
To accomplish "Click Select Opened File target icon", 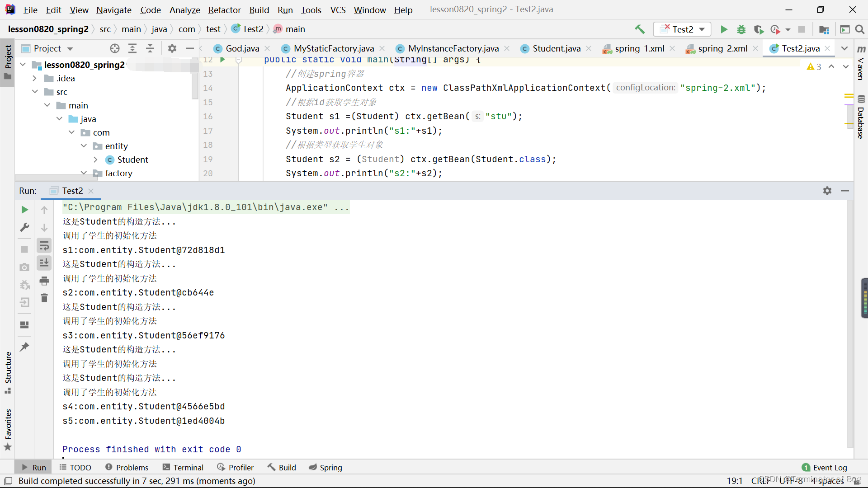I will point(115,48).
